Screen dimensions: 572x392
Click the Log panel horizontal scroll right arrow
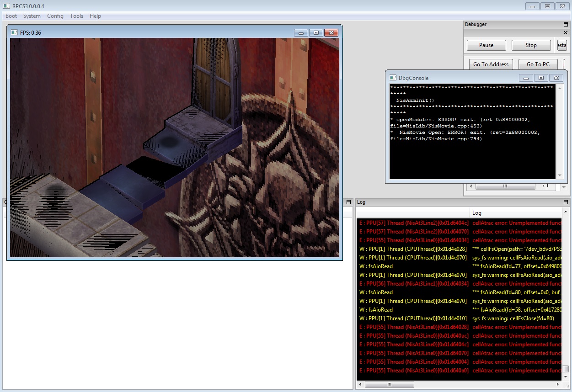pyautogui.click(x=558, y=385)
